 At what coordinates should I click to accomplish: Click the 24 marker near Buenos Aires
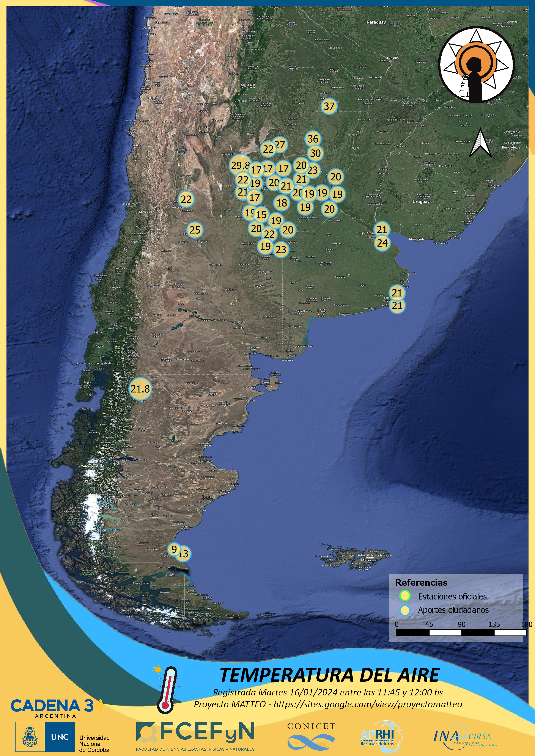(382, 243)
